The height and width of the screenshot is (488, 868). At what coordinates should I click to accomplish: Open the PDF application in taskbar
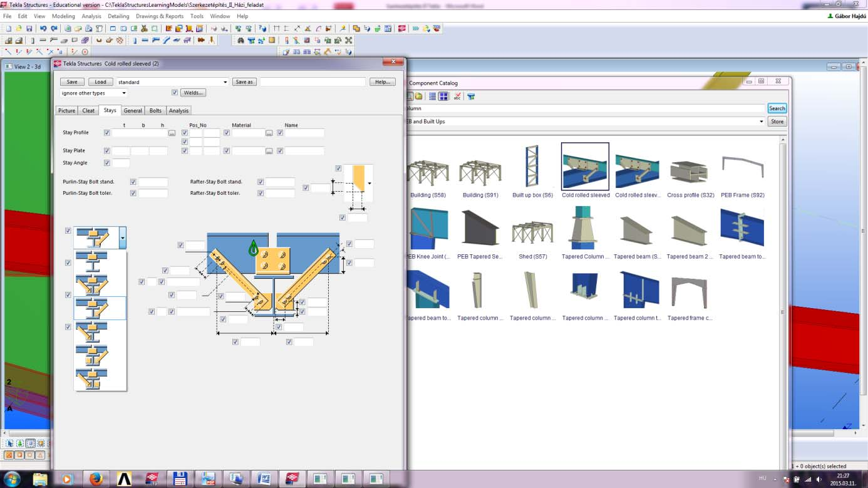pos(208,479)
